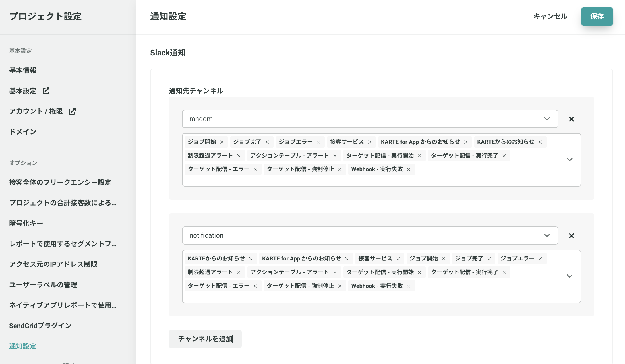This screenshot has width=625, height=364.
Task: Remove ターゲット配信 - 実行完了 tag in random
Action: click(x=504, y=156)
